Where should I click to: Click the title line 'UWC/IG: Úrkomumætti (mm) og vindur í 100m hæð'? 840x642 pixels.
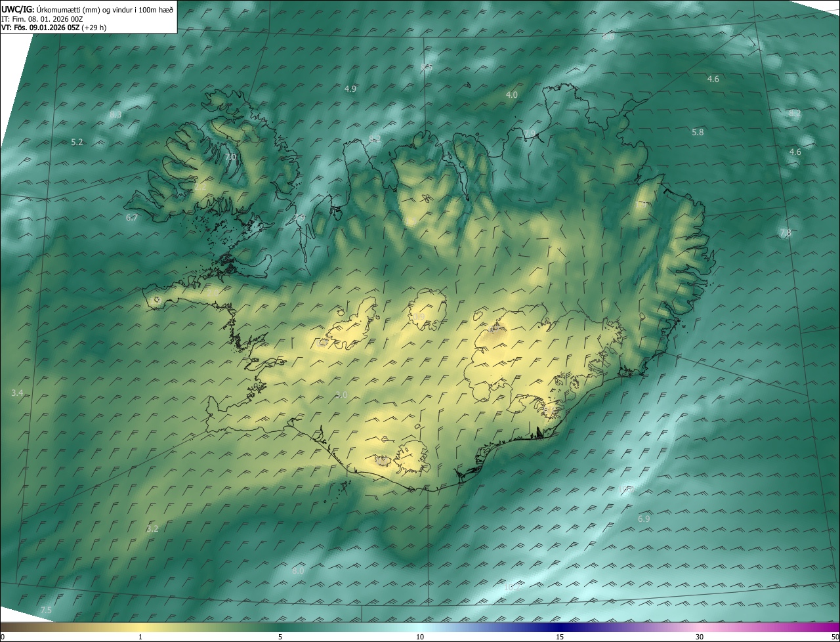click(87, 9)
